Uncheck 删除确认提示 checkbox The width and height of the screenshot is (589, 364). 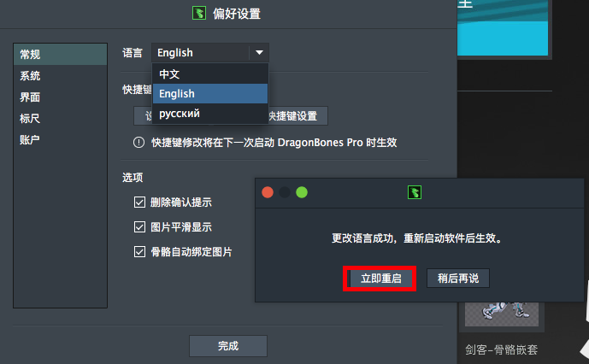pyautogui.click(x=139, y=203)
